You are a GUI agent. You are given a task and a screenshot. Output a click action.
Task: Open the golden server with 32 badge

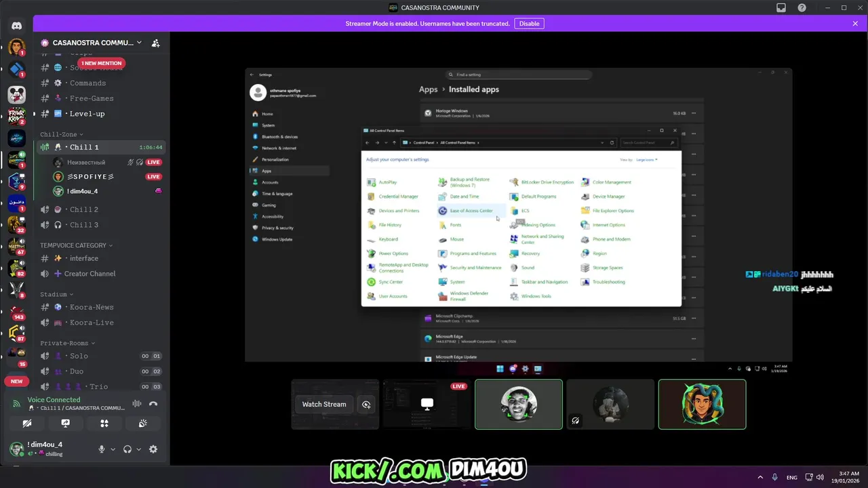[17, 224]
